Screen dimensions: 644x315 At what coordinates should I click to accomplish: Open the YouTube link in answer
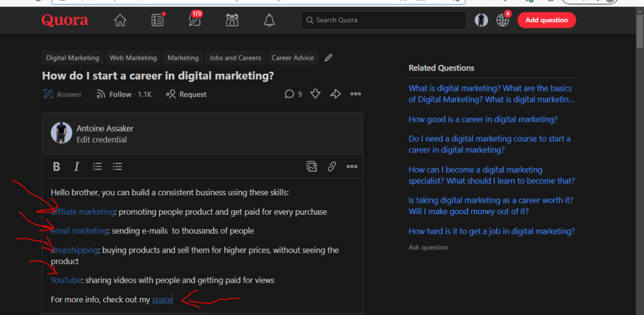[66, 280]
